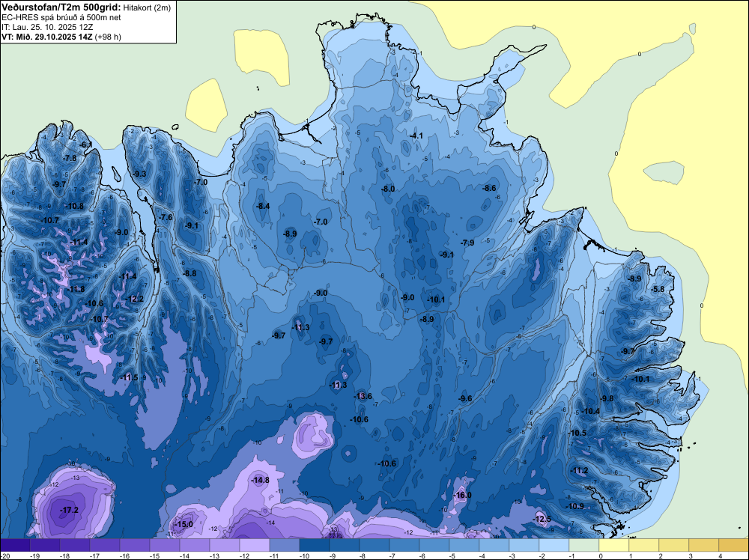Click the '-15' tick label on the color scale
749x560 pixels.
click(x=154, y=556)
